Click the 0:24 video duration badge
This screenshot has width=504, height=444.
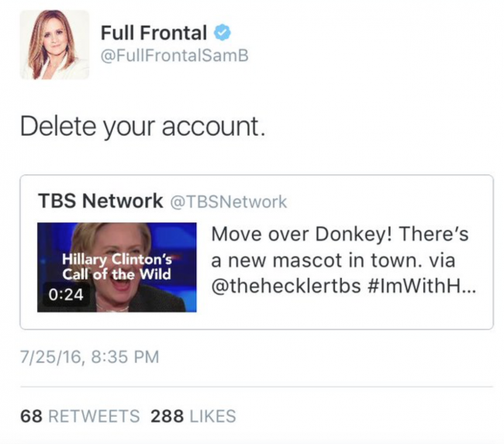click(64, 295)
